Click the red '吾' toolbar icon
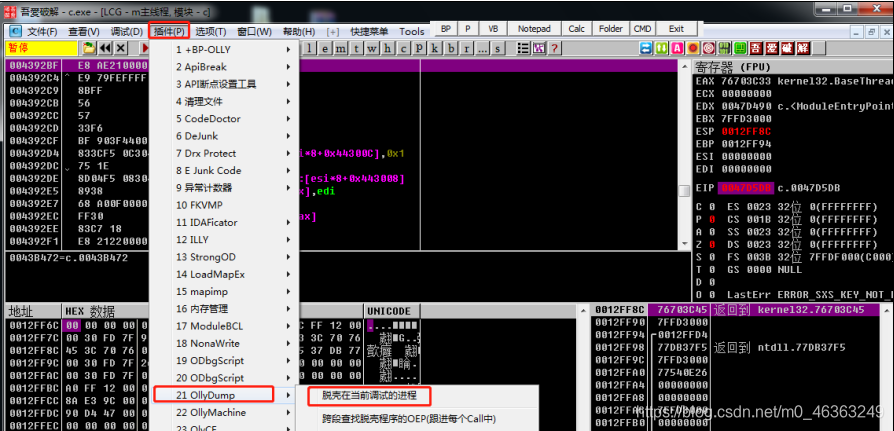894x431 pixels. (756, 48)
